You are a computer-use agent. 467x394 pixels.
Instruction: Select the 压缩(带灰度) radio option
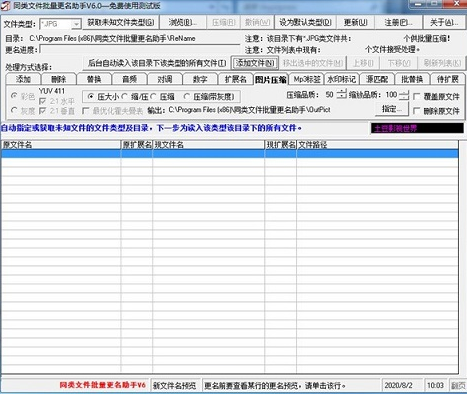click(x=187, y=97)
